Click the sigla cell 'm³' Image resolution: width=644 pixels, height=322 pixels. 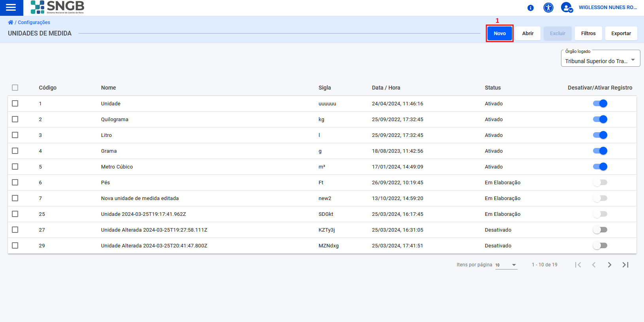pos(322,167)
